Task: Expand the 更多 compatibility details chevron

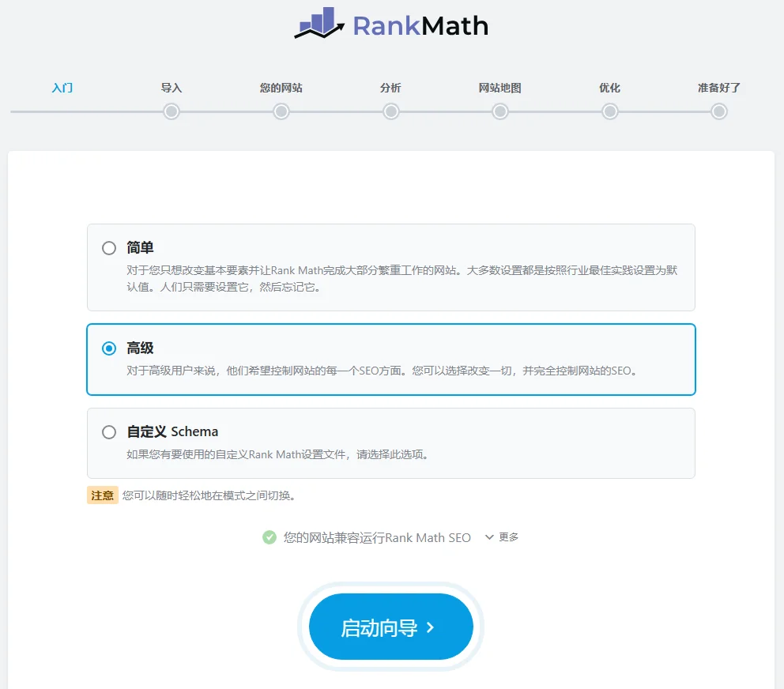Action: click(x=490, y=537)
